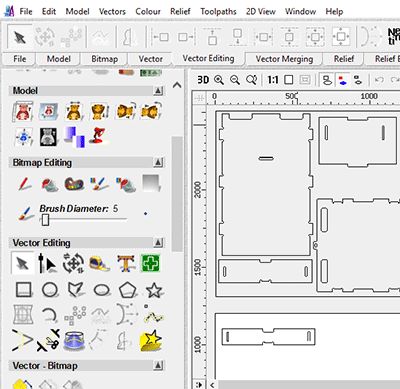This screenshot has height=389, width=400.
Task: Click the red desk lamp lights icon
Action: click(x=99, y=136)
